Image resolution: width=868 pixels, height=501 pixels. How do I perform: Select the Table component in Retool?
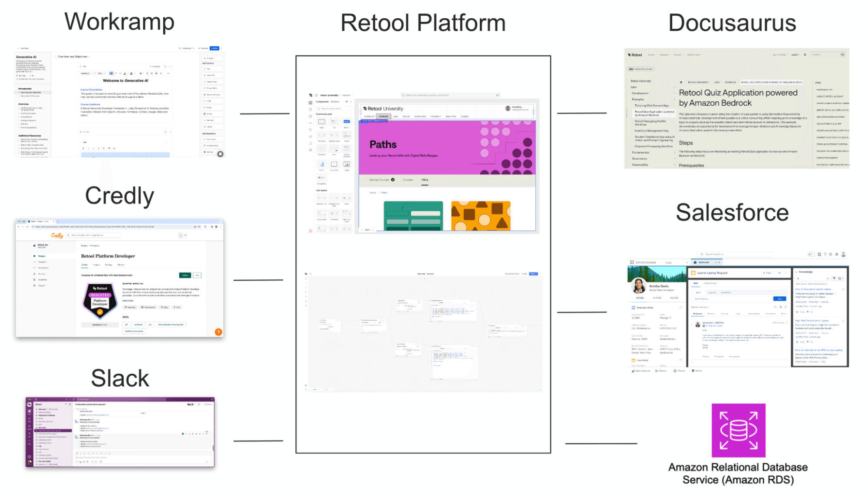(322, 122)
